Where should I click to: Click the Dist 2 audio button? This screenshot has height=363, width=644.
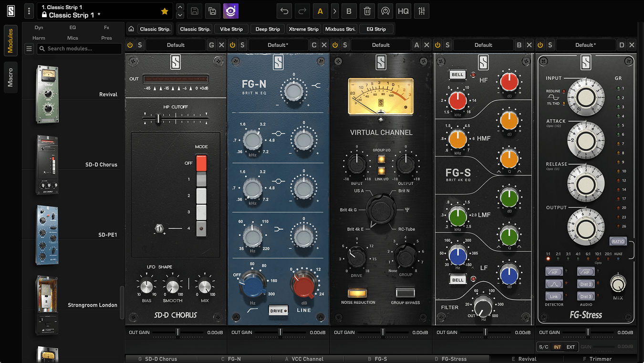tap(586, 284)
